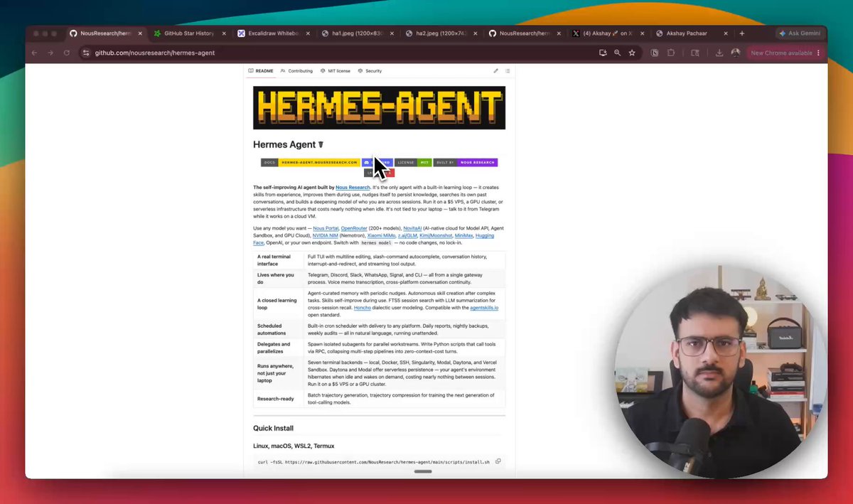
Task: Open the Contributing tab
Action: click(x=296, y=71)
